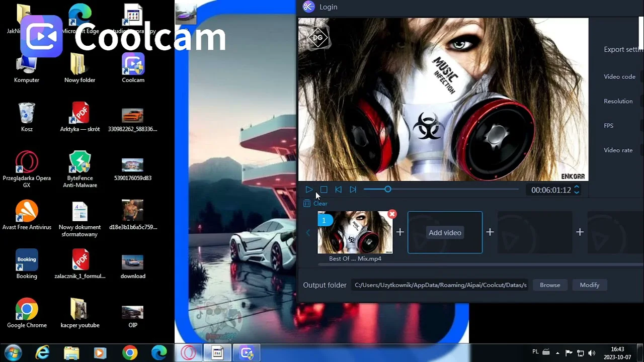Viewport: 644px width, 362px height.
Task: Click the Modify output folder button
Action: pyautogui.click(x=589, y=285)
